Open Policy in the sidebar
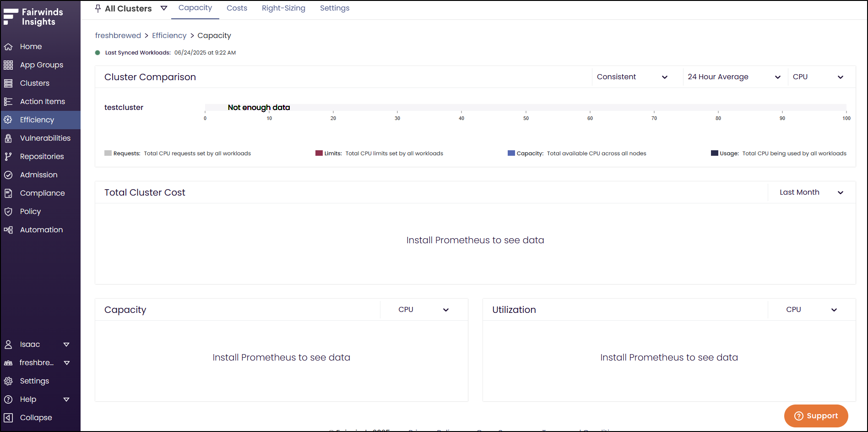The height and width of the screenshot is (432, 868). tap(40, 212)
